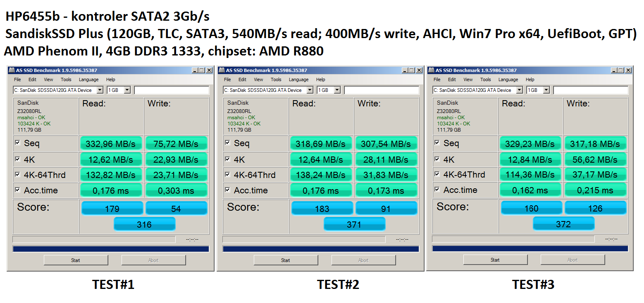Open the SanDisk drive dropdown in TEST#3 window

pyautogui.click(x=478, y=90)
